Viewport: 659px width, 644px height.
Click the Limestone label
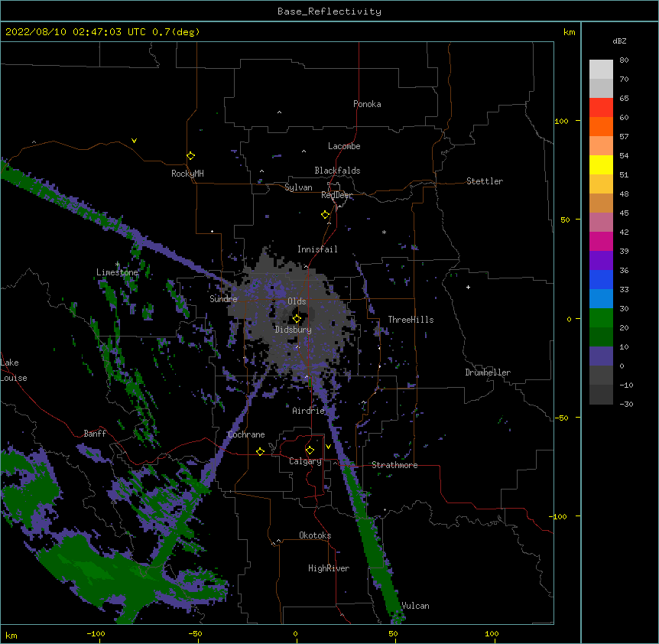(x=117, y=272)
